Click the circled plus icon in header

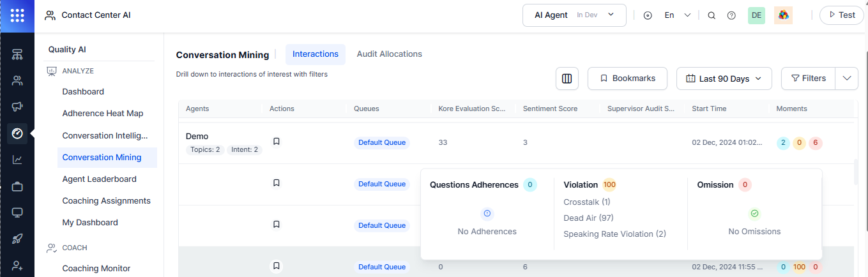pyautogui.click(x=648, y=15)
